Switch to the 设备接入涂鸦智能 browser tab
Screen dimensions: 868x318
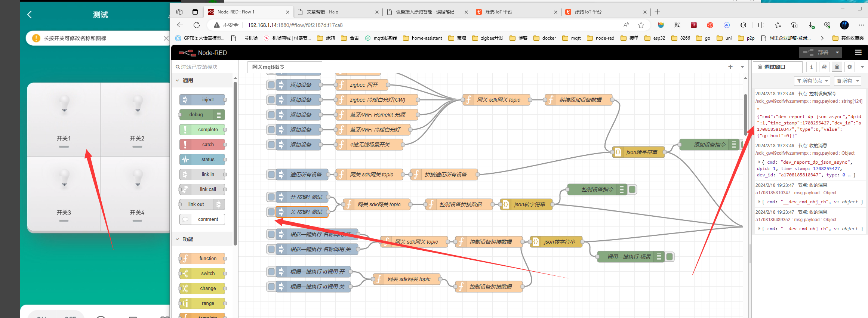pos(427,12)
